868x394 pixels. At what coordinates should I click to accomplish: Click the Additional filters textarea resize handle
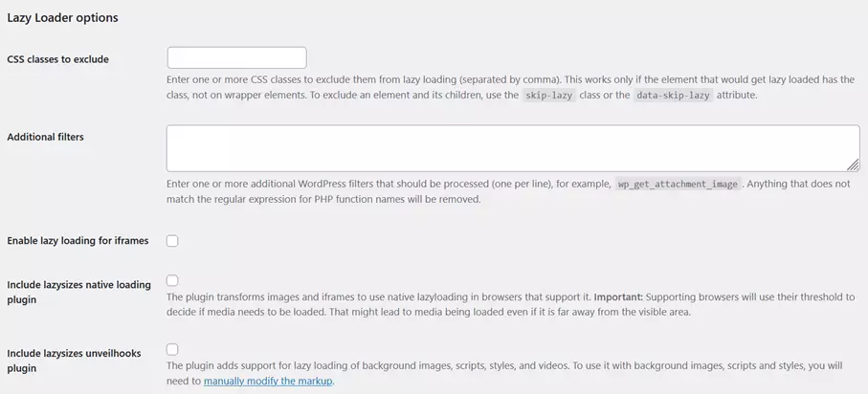click(854, 165)
